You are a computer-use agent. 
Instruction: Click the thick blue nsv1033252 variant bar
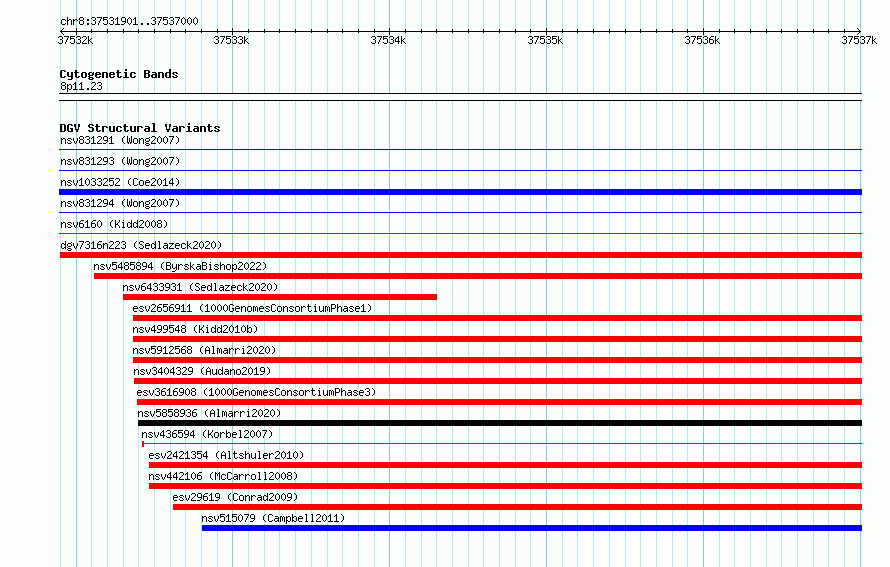[460, 192]
